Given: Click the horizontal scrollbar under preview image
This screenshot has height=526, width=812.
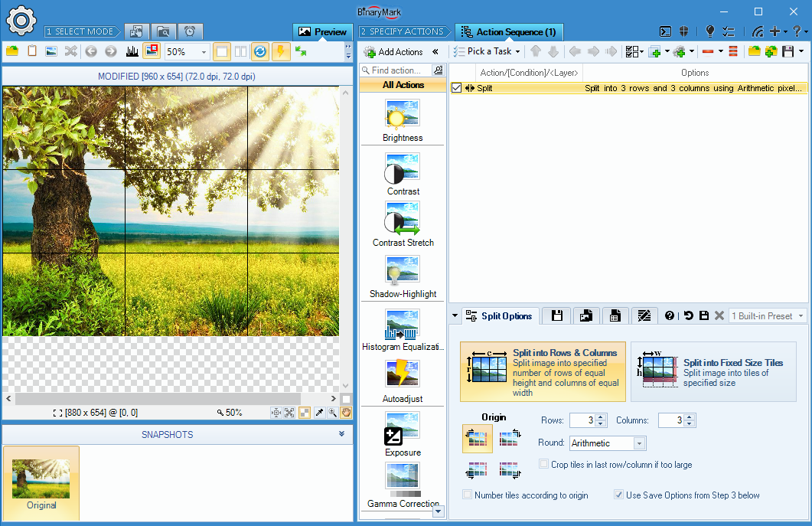Looking at the screenshot, I should (168, 399).
